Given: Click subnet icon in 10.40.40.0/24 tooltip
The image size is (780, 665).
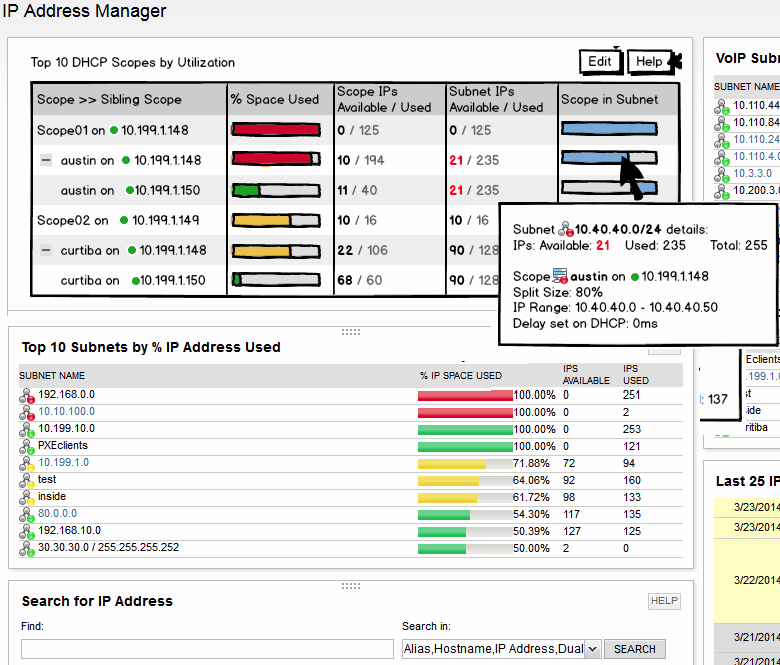Looking at the screenshot, I should [566, 229].
